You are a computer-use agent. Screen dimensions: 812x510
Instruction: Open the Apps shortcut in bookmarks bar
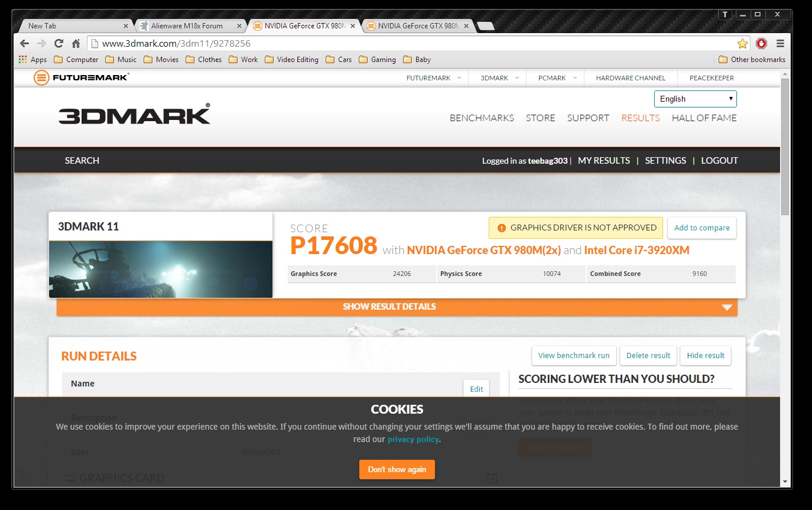pyautogui.click(x=33, y=59)
